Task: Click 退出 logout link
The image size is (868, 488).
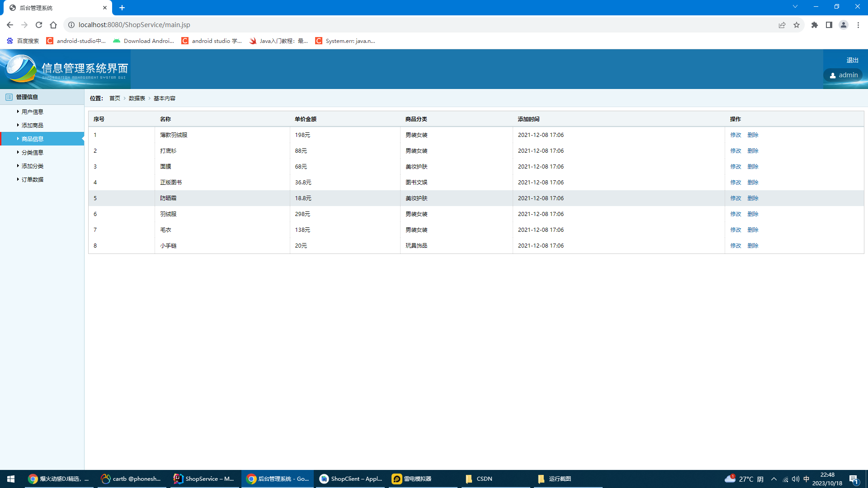Action: 852,60
